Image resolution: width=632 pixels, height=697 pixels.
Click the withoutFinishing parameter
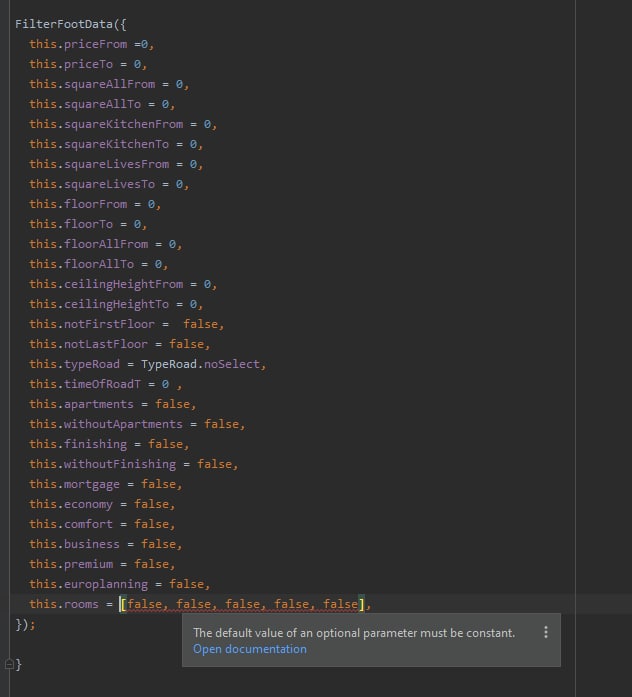click(120, 464)
